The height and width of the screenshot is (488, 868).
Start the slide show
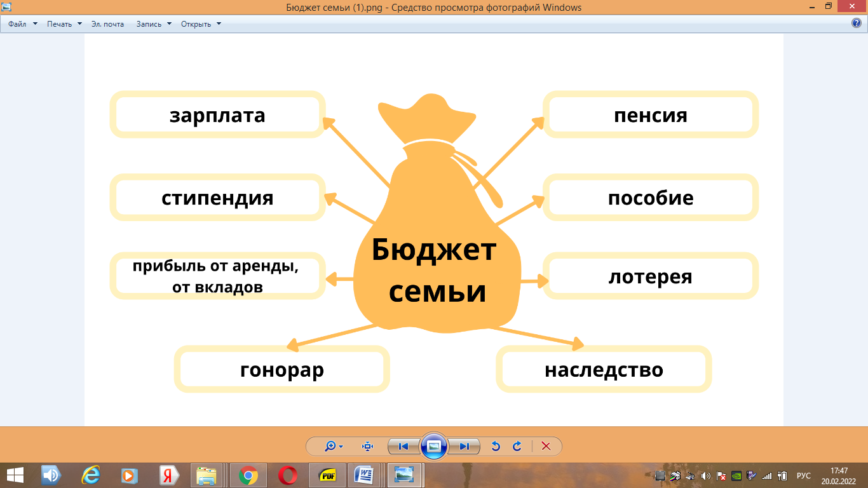pyautogui.click(x=434, y=446)
